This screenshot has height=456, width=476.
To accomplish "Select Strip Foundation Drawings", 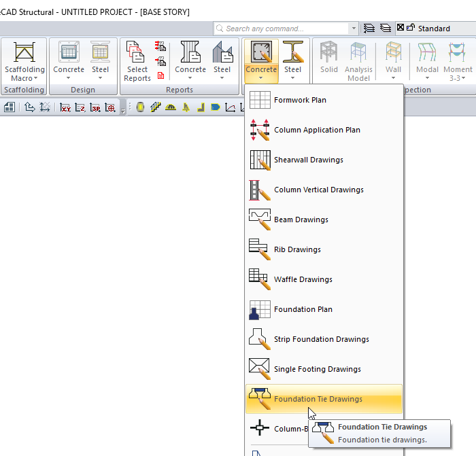I will click(x=321, y=339).
